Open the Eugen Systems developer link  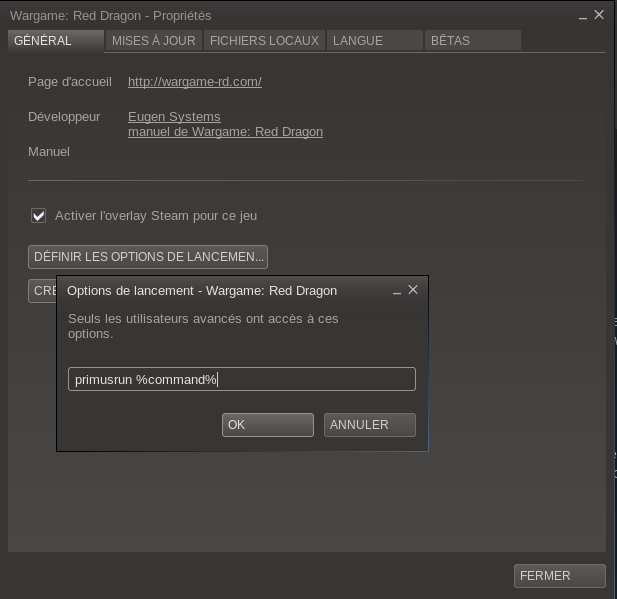click(x=174, y=117)
